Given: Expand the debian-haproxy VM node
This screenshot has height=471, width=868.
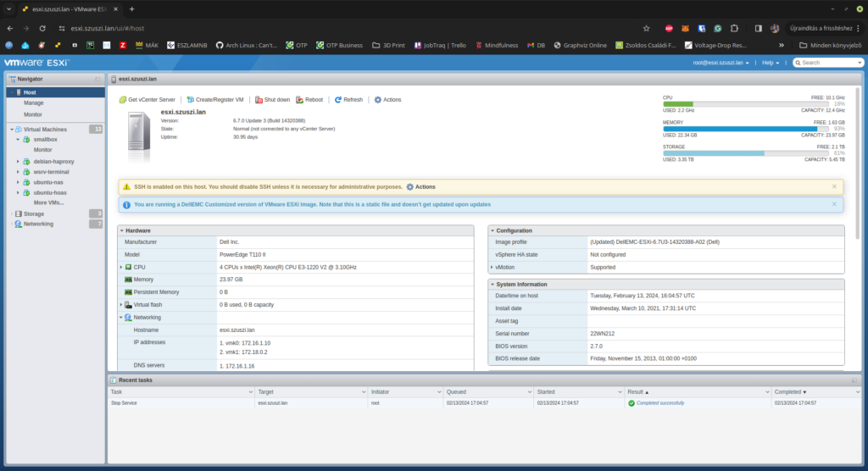Looking at the screenshot, I should [18, 162].
